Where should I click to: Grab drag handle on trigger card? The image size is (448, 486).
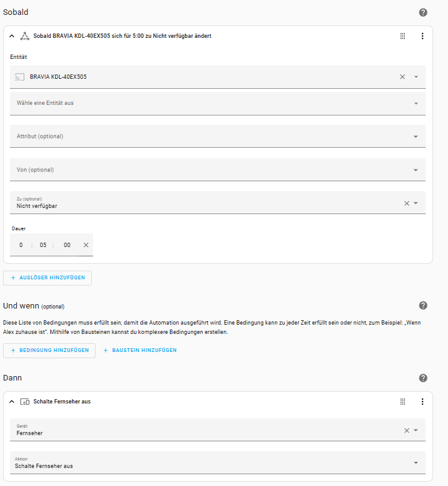(x=403, y=36)
